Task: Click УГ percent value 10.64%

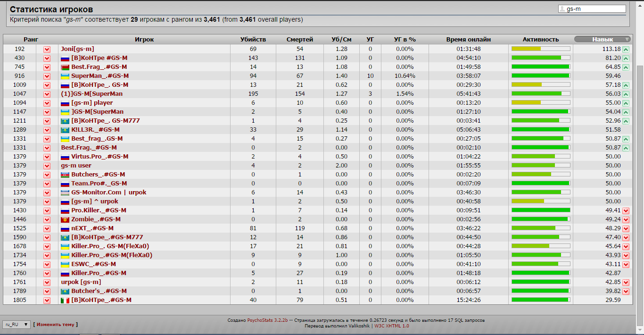Action: pyautogui.click(x=405, y=76)
